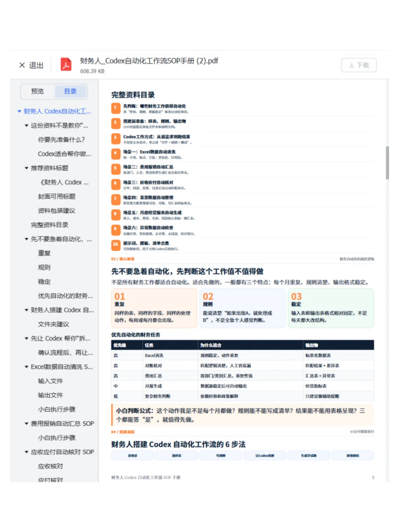Collapse the Excel数据自动清洗 S... section arrow
Viewport: 399px width, 532px height.
click(x=27, y=367)
